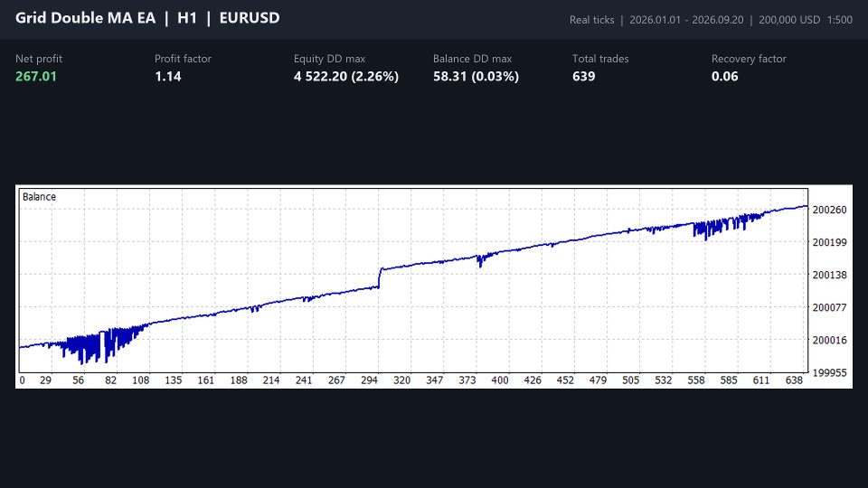
Task: Click x-axis tick 452
Action: (x=565, y=380)
